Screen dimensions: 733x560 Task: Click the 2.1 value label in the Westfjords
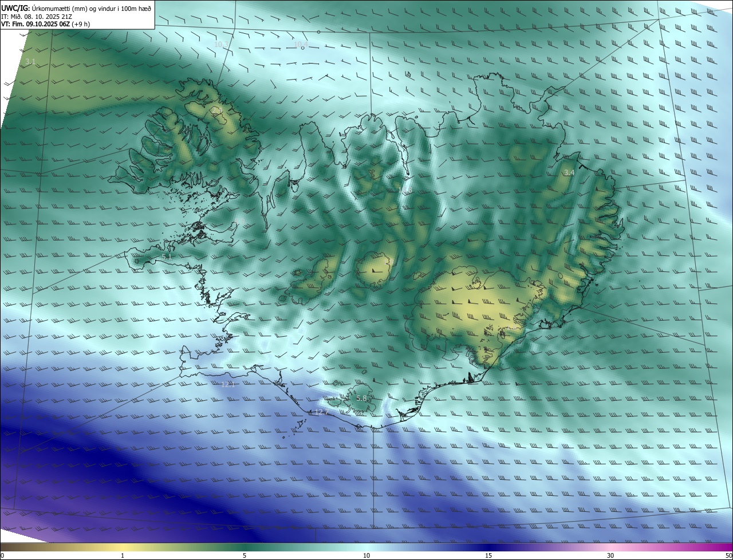(x=218, y=111)
